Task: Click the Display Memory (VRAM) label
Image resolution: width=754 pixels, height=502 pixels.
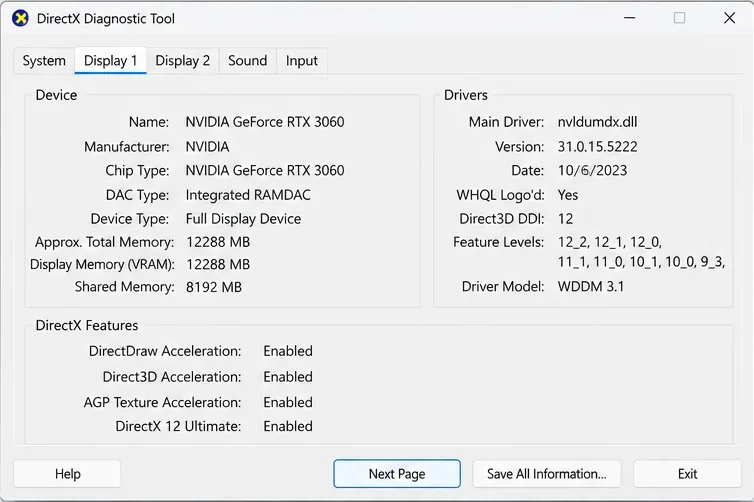Action: [x=102, y=264]
